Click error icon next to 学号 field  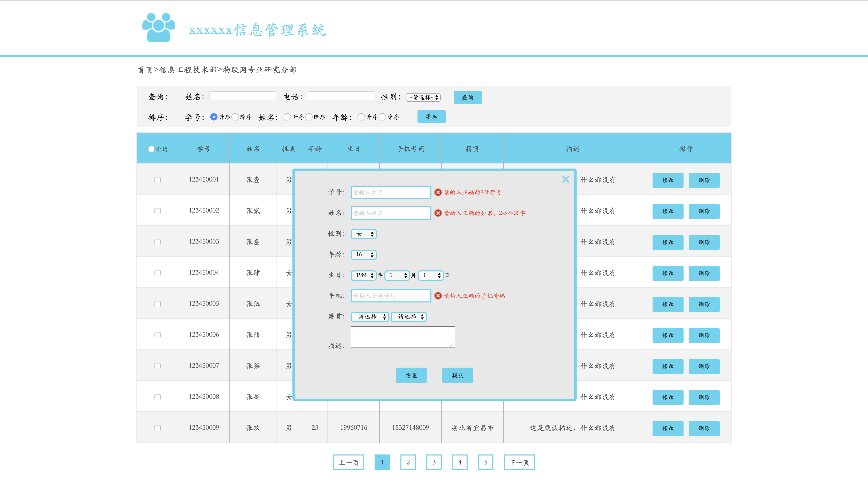tap(438, 192)
